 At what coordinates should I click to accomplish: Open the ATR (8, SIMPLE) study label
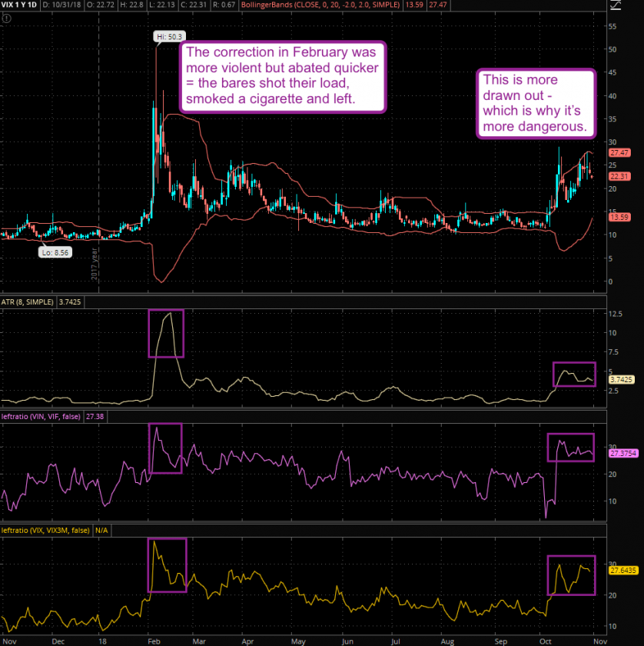27,302
